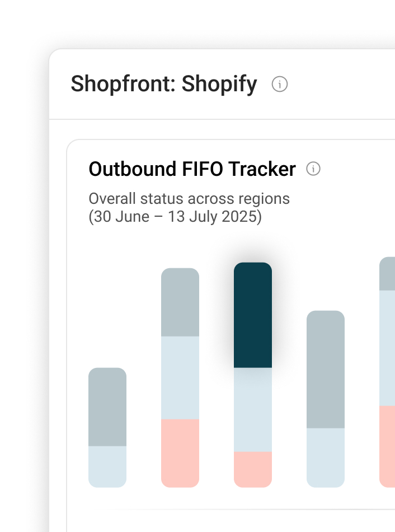Viewport: 395px width, 532px height.
Task: Select the highlighted dark teal bar segment
Action: (x=253, y=315)
